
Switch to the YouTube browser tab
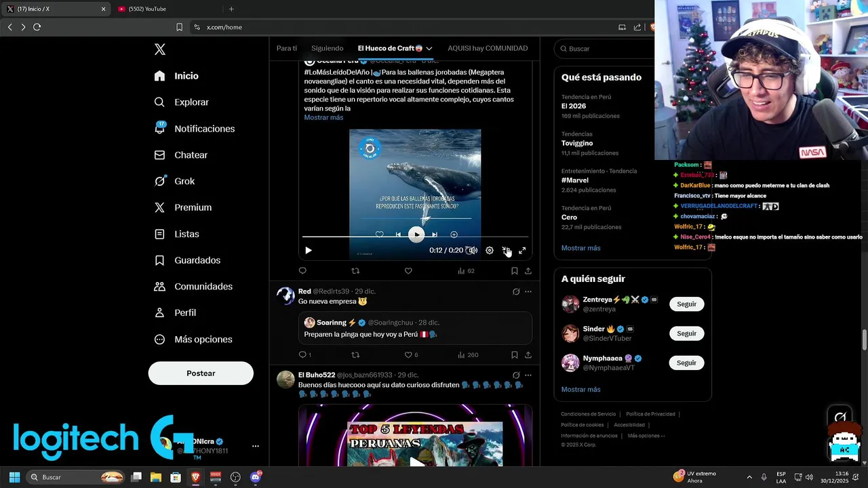[x=167, y=9]
